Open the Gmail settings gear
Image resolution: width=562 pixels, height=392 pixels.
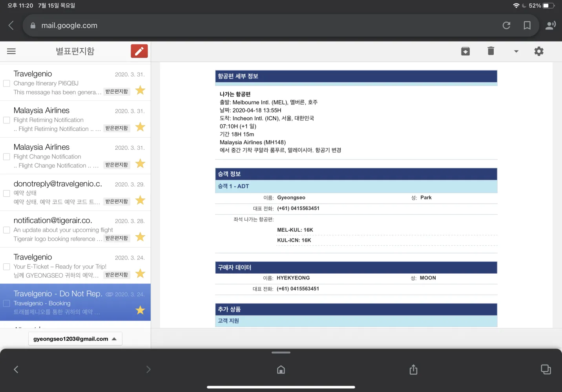point(539,51)
